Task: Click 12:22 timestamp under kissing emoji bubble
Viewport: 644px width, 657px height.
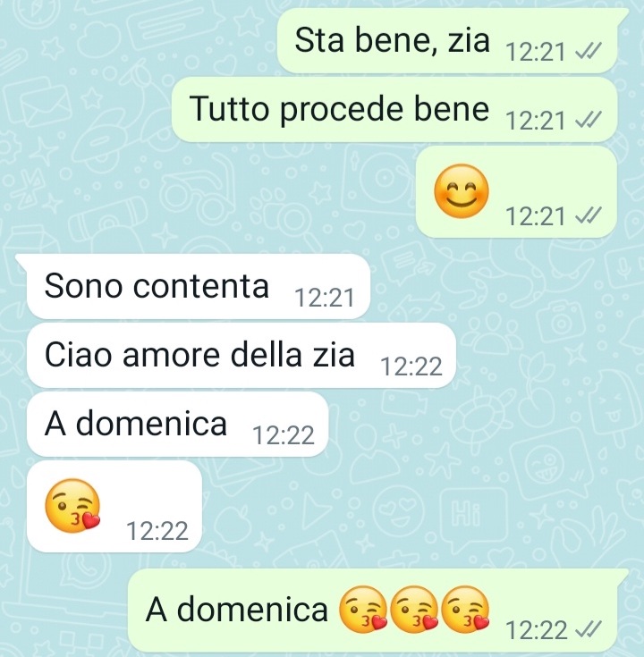Action: coord(157,531)
